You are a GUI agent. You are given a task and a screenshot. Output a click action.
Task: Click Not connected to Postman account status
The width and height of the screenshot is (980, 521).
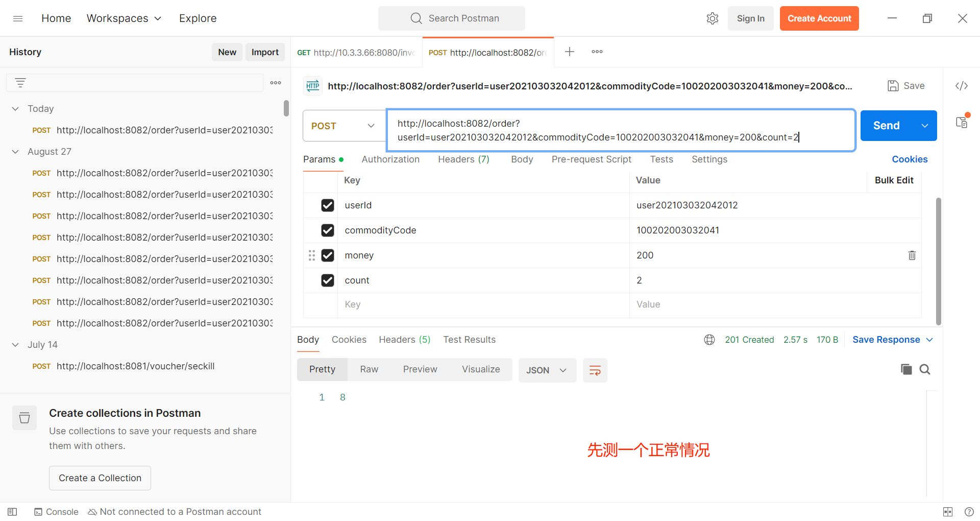[174, 512]
